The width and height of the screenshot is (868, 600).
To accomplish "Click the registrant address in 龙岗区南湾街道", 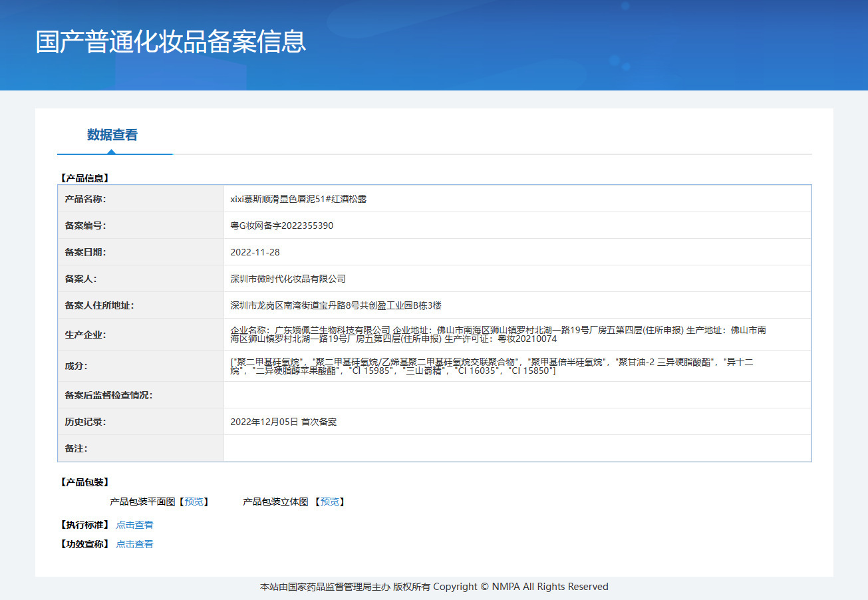I will point(336,305).
